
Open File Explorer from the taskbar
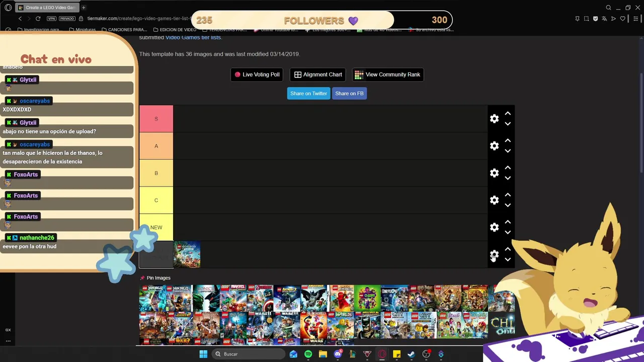[323, 354]
